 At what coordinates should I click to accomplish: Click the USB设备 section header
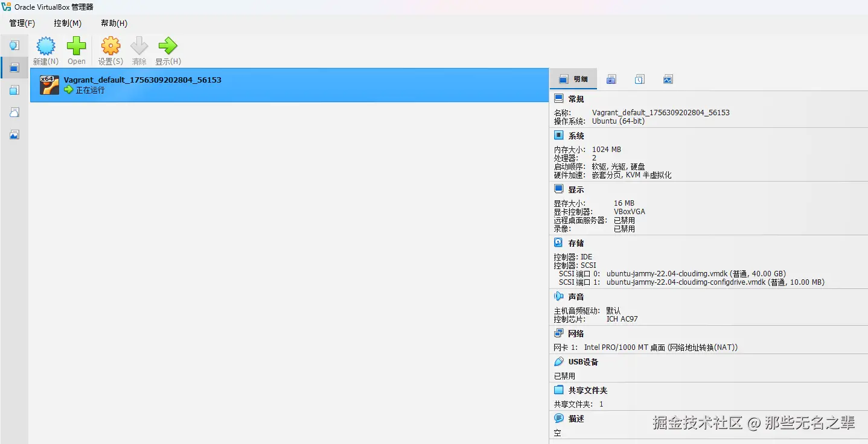pyautogui.click(x=583, y=362)
